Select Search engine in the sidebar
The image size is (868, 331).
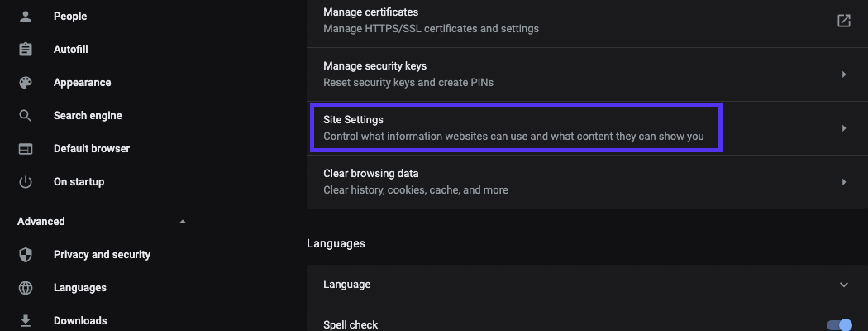[88, 116]
